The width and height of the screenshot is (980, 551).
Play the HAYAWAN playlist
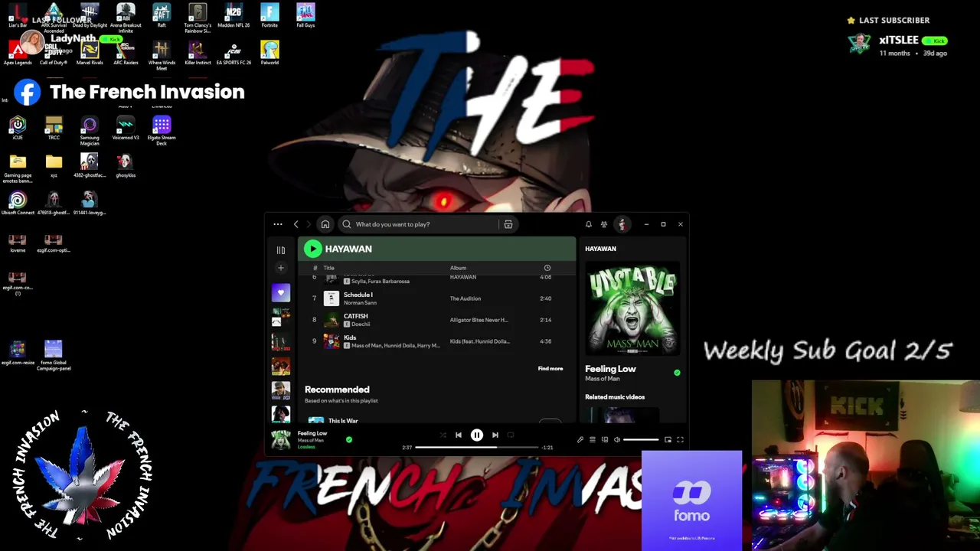312,248
